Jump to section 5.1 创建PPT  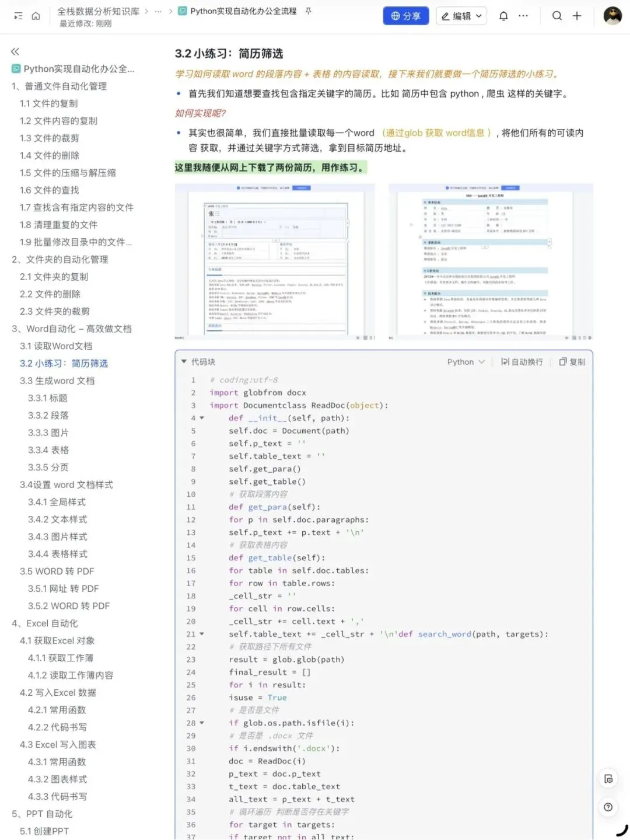pos(44,831)
